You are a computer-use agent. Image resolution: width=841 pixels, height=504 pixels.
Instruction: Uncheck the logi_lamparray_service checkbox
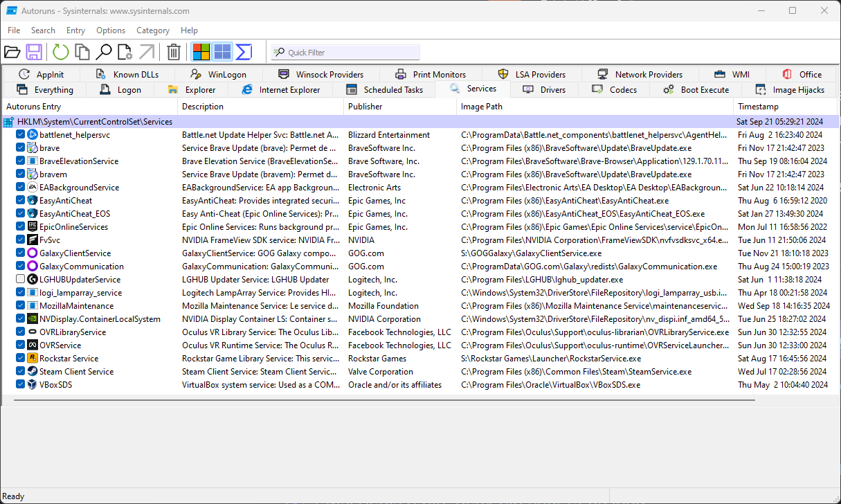pyautogui.click(x=20, y=293)
